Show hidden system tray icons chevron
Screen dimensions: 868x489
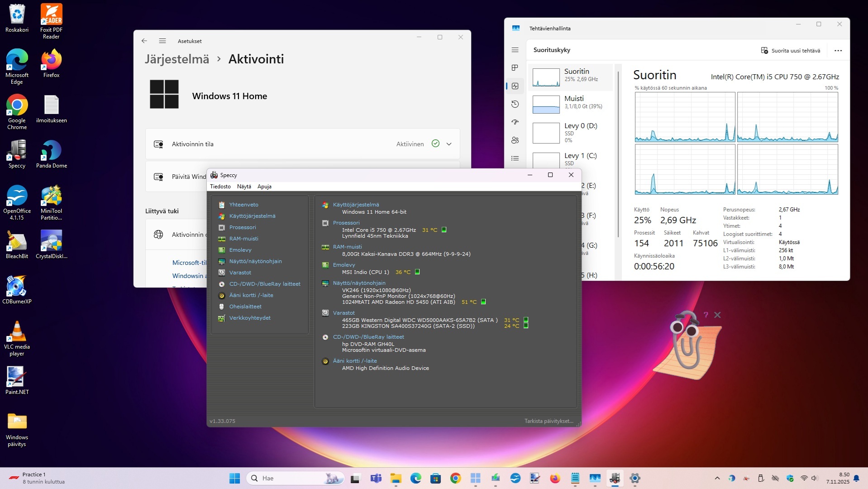tap(717, 478)
